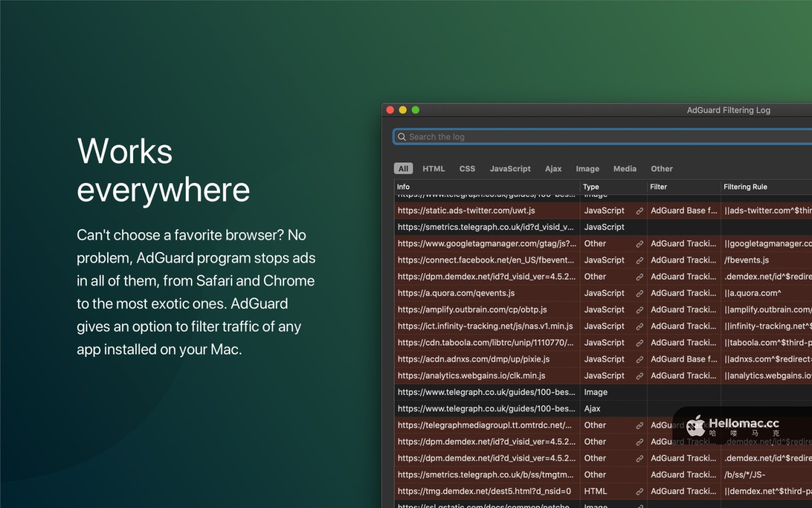Click link icon in acdn.adnxs.com row
This screenshot has width=812, height=508.
[639, 359]
